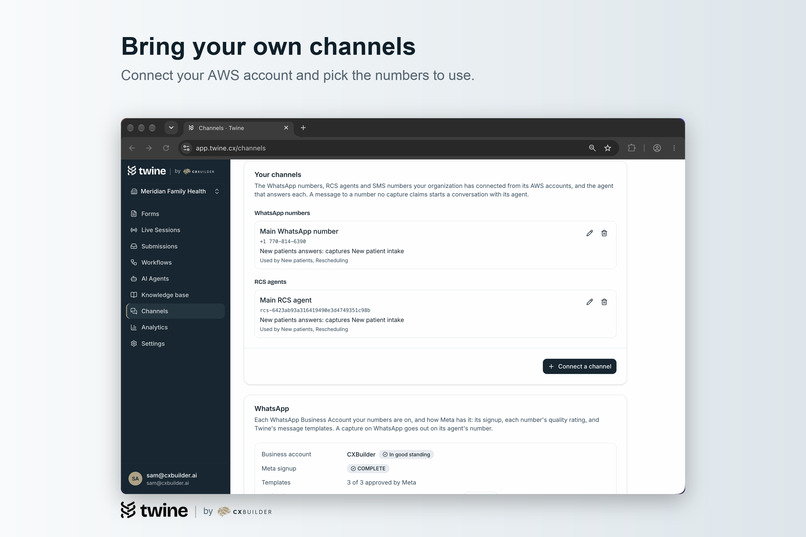Image resolution: width=806 pixels, height=537 pixels.
Task: Click the Main RCS agent title
Action: tap(286, 300)
